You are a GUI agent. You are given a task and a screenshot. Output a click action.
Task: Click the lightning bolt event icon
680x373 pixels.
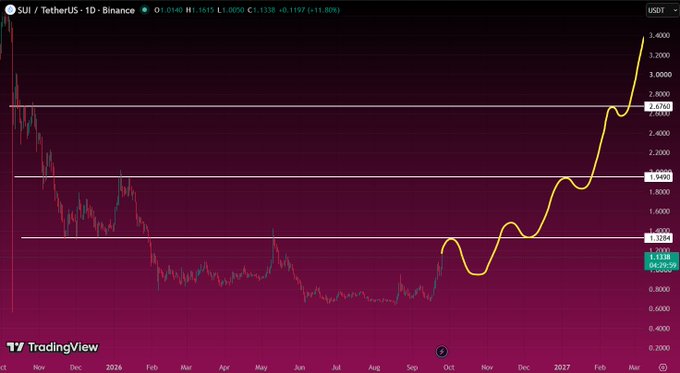point(441,351)
